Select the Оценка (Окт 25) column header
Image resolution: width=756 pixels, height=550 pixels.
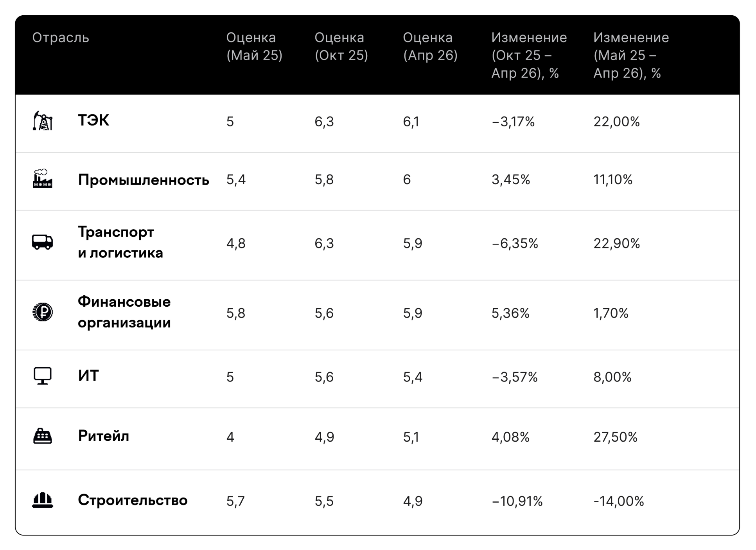[x=341, y=47]
